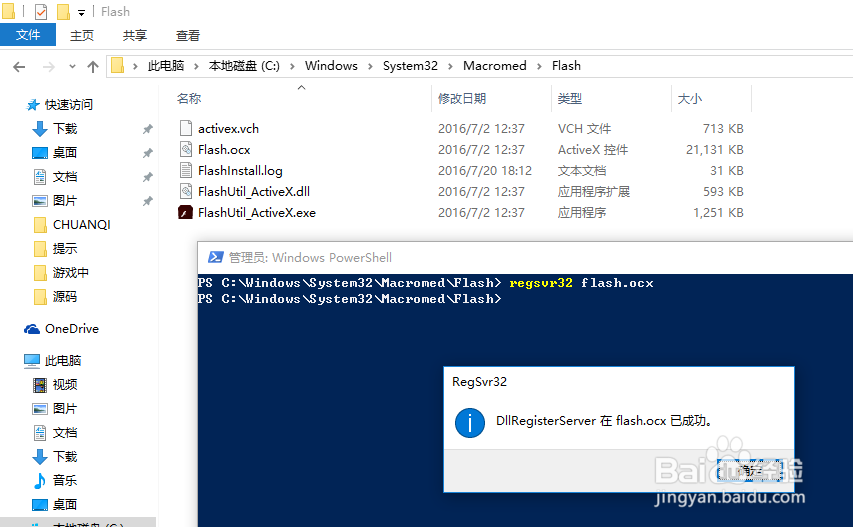853x527 pixels.
Task: Expand the chevron after 此电脑 in address bar
Action: point(196,66)
